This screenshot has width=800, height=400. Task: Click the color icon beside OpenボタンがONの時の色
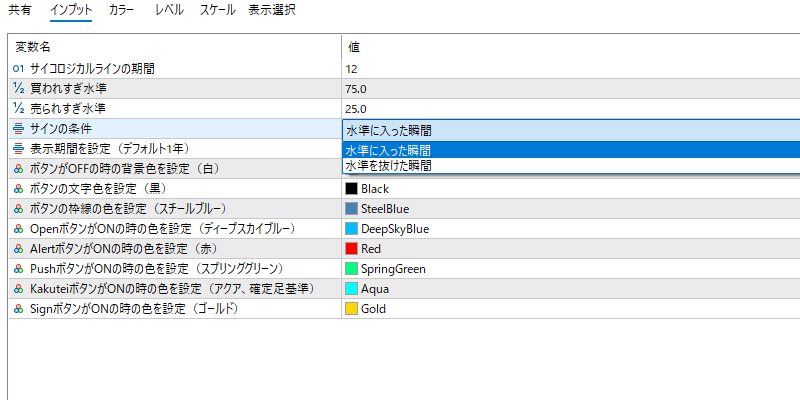[x=19, y=229]
